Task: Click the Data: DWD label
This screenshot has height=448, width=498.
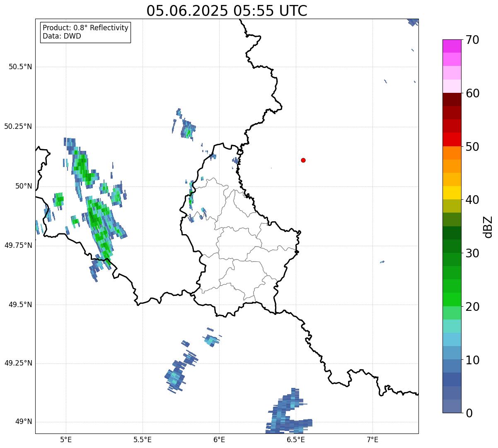Action: [x=62, y=36]
